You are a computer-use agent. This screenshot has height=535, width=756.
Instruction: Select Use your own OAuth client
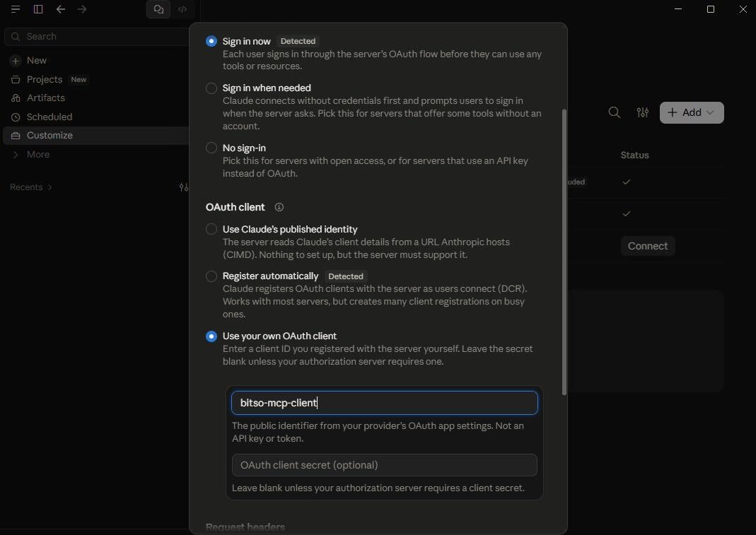211,336
